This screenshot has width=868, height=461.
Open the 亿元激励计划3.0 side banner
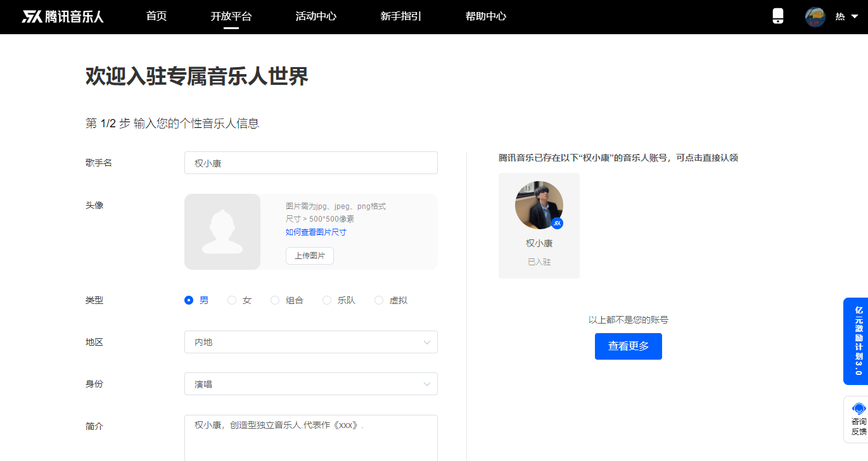pos(858,341)
